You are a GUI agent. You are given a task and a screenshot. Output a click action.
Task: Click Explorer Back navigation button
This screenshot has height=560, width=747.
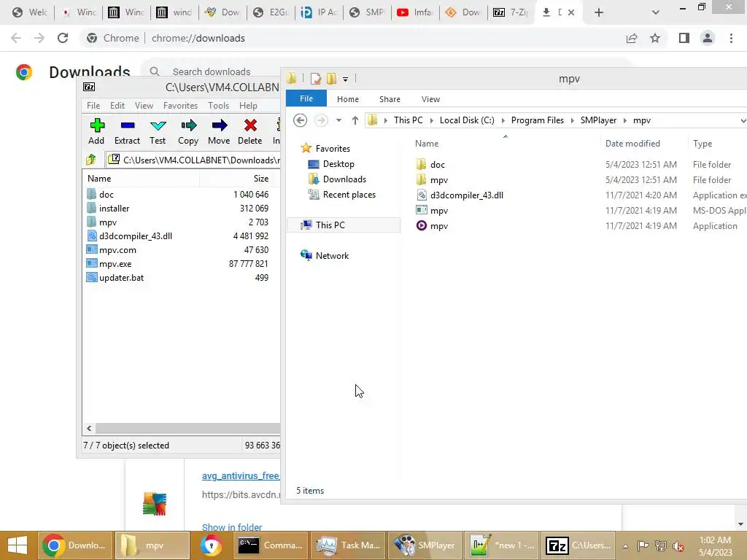(x=300, y=120)
